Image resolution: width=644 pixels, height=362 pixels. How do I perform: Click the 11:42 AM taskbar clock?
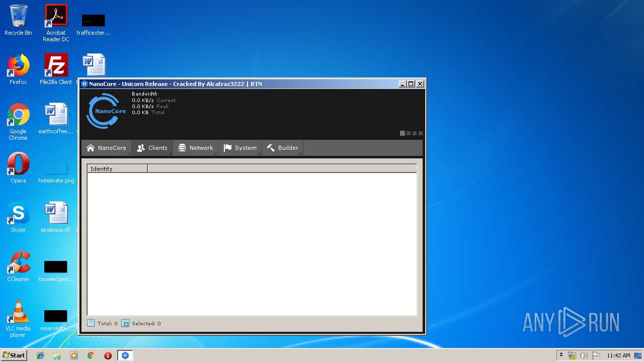coord(618,355)
